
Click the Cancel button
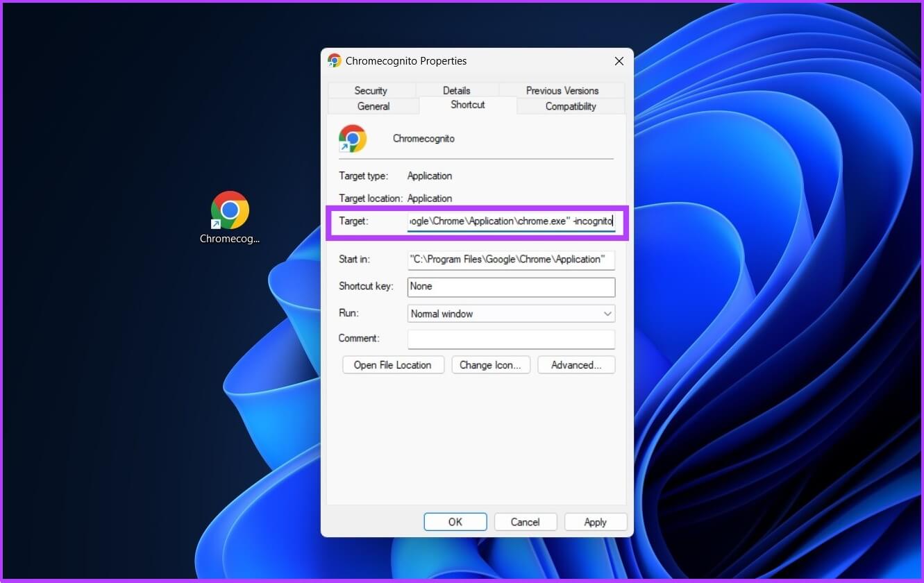coord(526,522)
